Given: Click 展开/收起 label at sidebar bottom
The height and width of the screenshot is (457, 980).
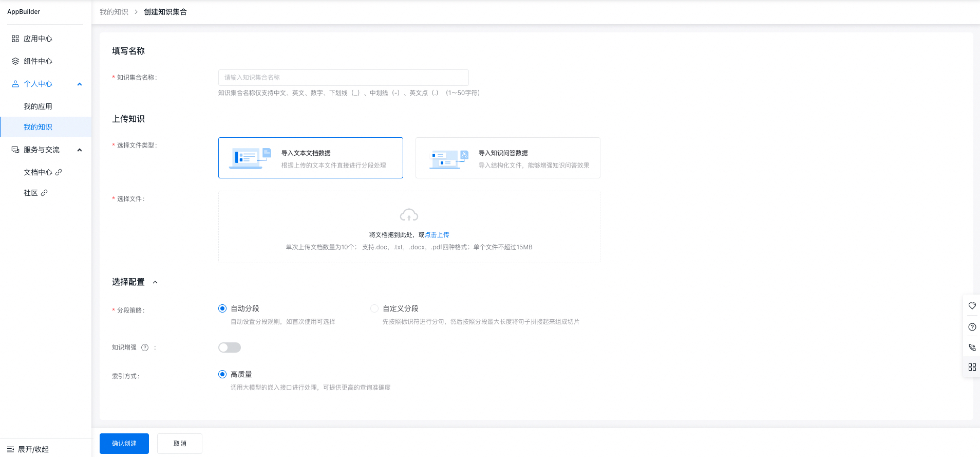Looking at the screenshot, I should click(33, 449).
